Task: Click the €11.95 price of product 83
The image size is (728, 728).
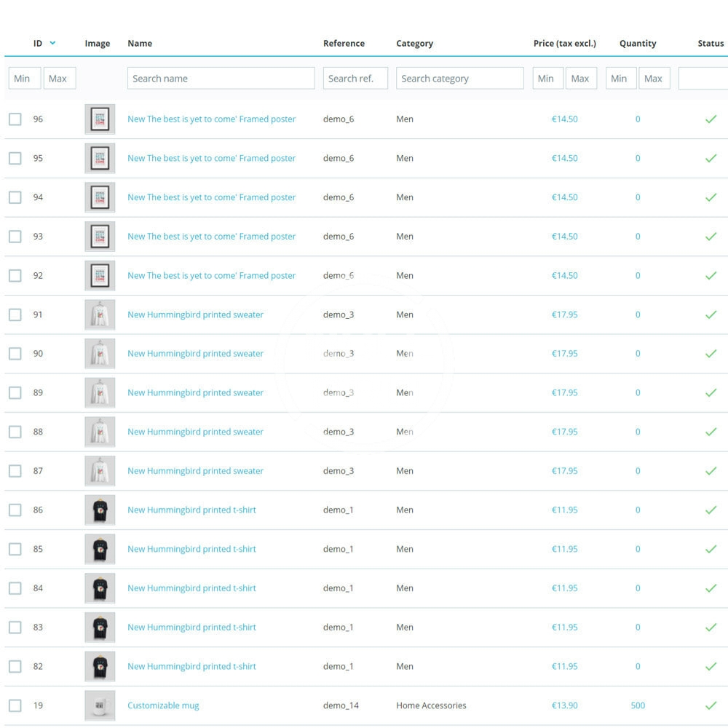Action: 564,628
